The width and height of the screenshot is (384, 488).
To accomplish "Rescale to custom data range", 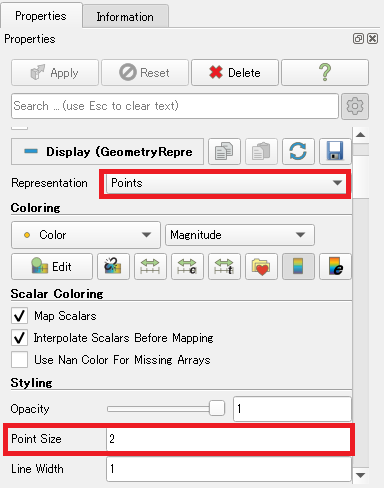I will [x=187, y=266].
